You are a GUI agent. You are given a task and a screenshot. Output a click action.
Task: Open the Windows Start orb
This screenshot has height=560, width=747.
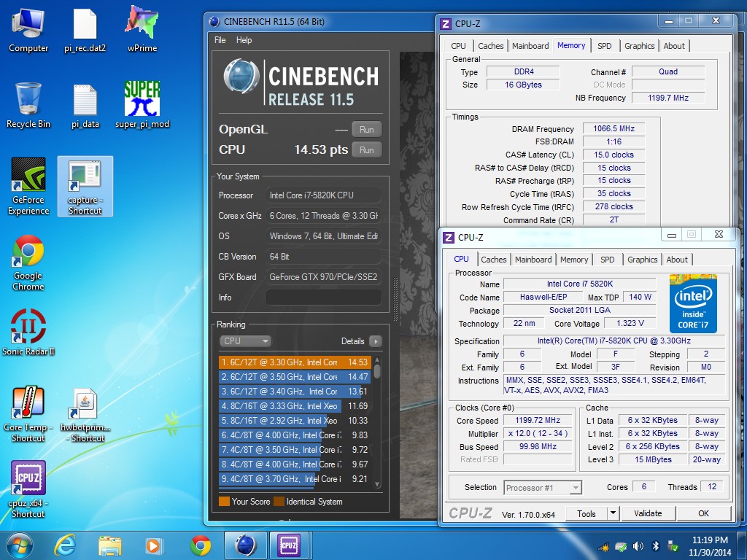point(18,545)
